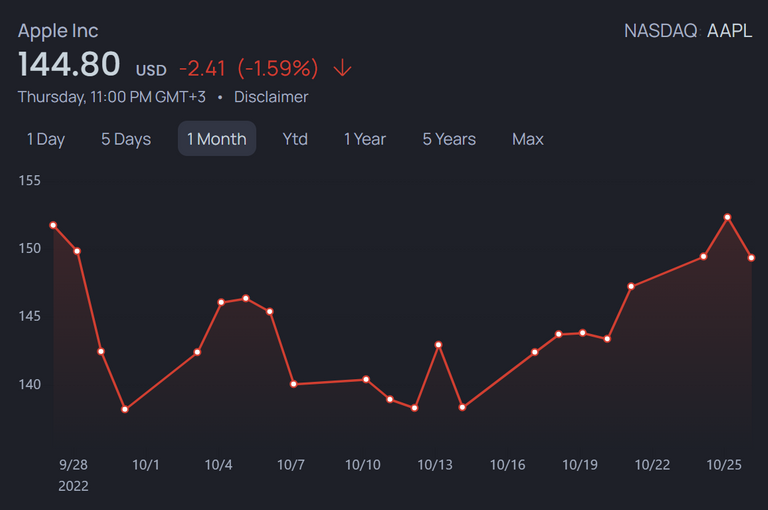
Task: Click the 10/4 date label
Action: coord(218,464)
